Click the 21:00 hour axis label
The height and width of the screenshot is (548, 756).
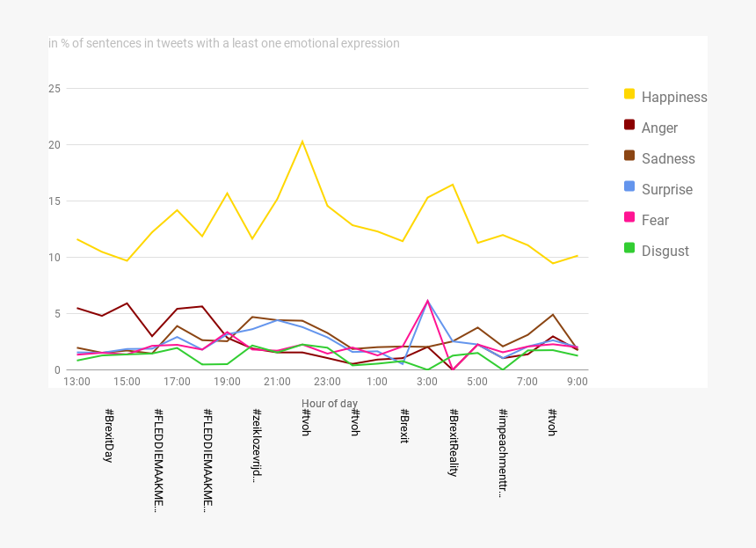point(277,382)
